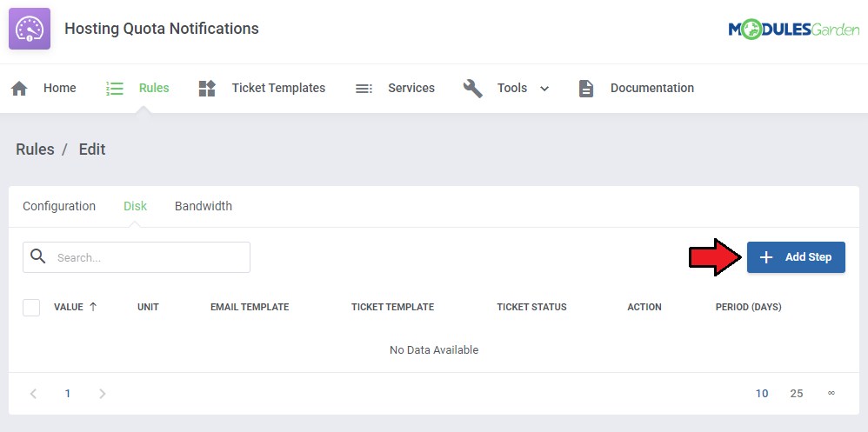Image resolution: width=868 pixels, height=432 pixels.
Task: Switch to the Bandwidth tab
Action: [204, 206]
